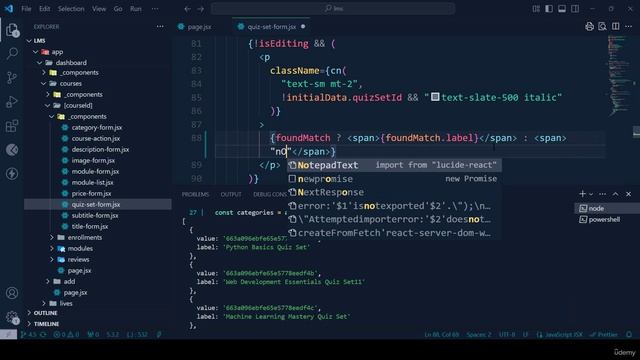Switch to the quiz-set-form.jsx editor tab
This screenshot has height=360, width=640.
[271, 27]
